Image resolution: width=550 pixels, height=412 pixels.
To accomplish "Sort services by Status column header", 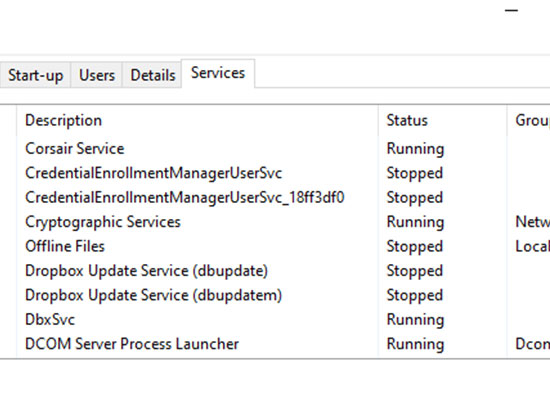I will pos(443,120).
